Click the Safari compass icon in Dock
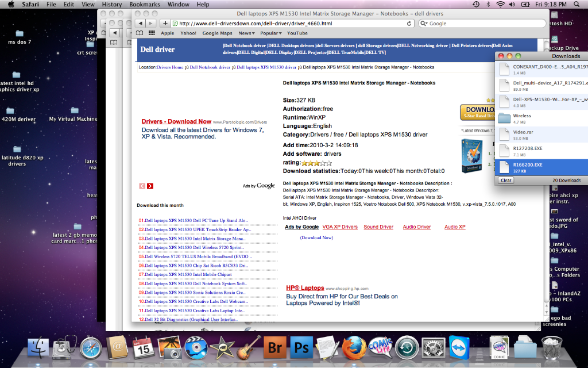The width and height of the screenshot is (588, 368). click(x=90, y=348)
